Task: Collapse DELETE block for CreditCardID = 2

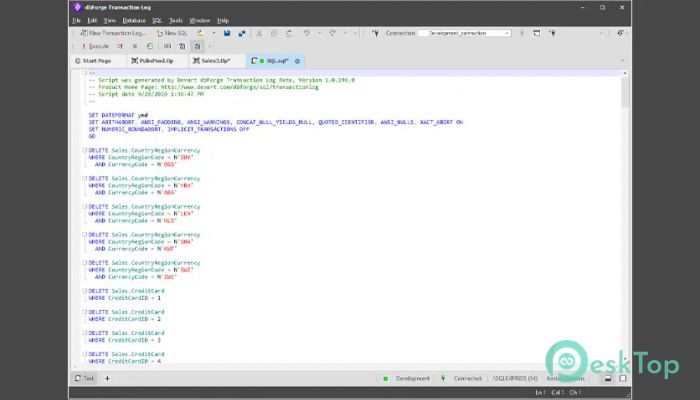Action: click(84, 312)
